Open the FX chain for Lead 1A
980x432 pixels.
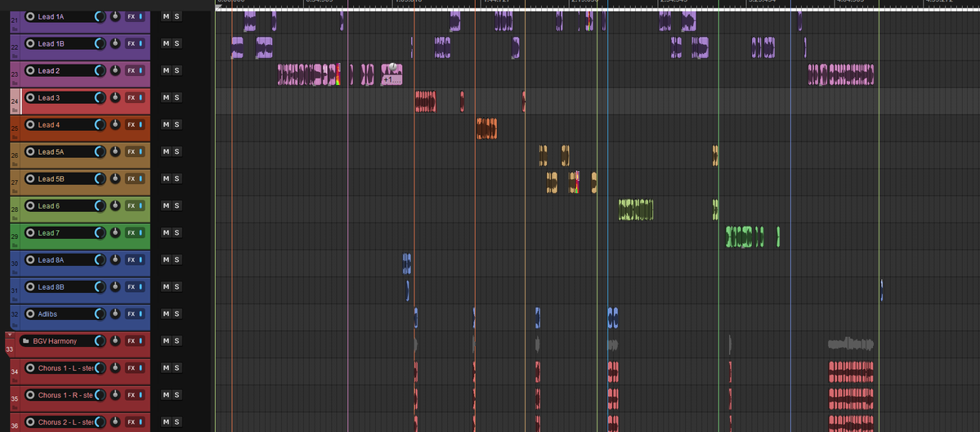coord(132,16)
